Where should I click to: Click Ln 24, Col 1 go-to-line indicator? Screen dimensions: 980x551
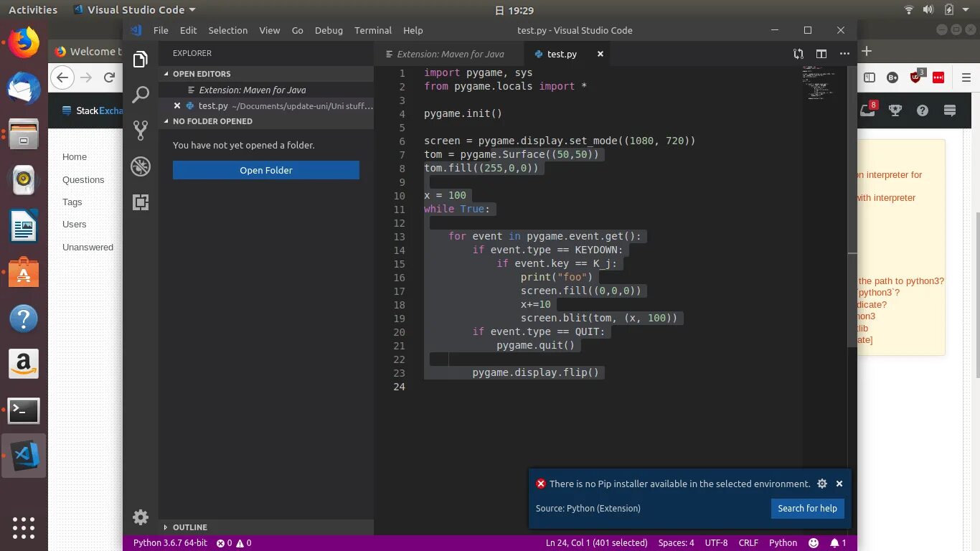[596, 543]
